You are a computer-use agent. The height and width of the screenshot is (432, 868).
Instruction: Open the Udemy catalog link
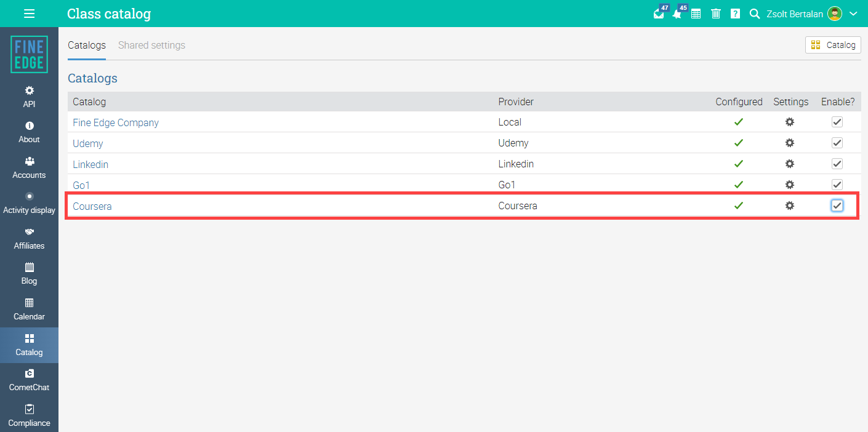click(x=88, y=143)
